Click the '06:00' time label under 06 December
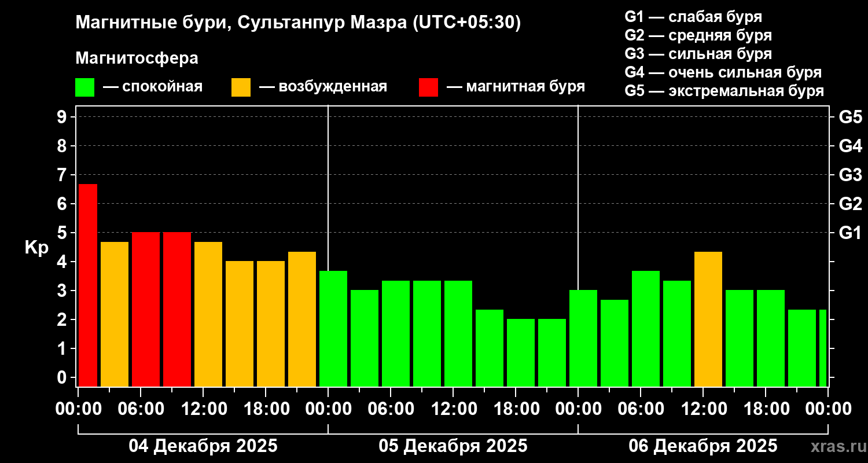This screenshot has width=868, height=463. tap(641, 409)
